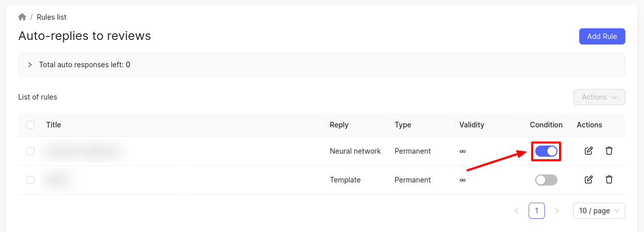Delete the Neural network rule
This screenshot has height=232, width=644.
click(x=609, y=151)
